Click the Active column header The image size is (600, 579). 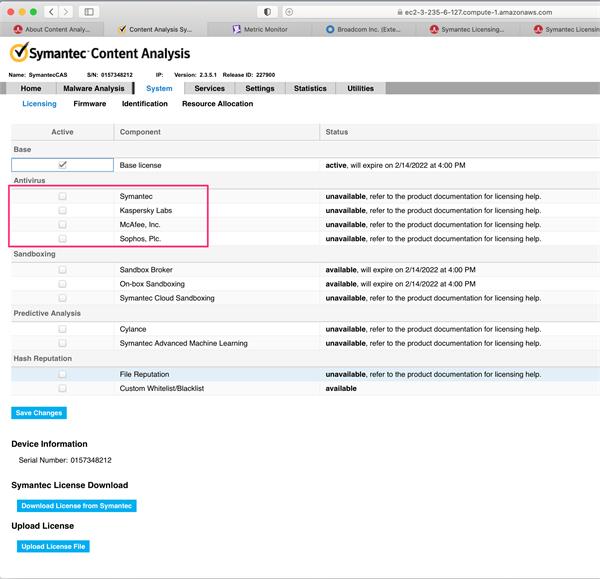(62, 132)
